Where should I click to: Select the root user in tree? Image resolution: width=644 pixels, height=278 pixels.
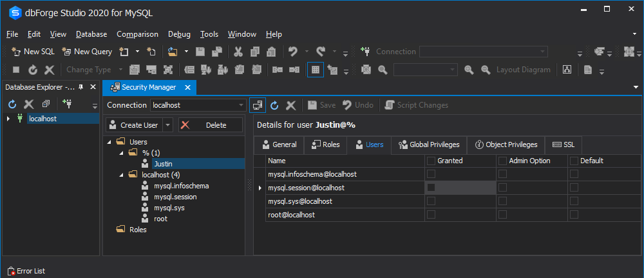160,219
